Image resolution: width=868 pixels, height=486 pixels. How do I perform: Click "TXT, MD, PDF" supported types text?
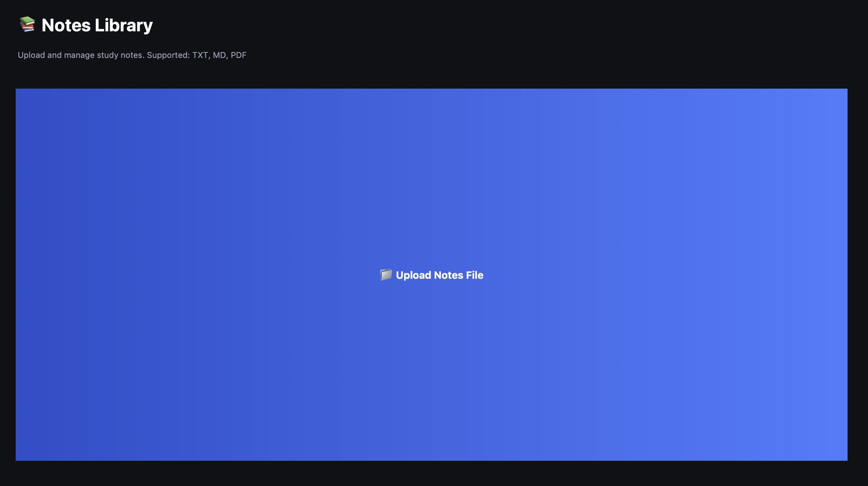219,55
